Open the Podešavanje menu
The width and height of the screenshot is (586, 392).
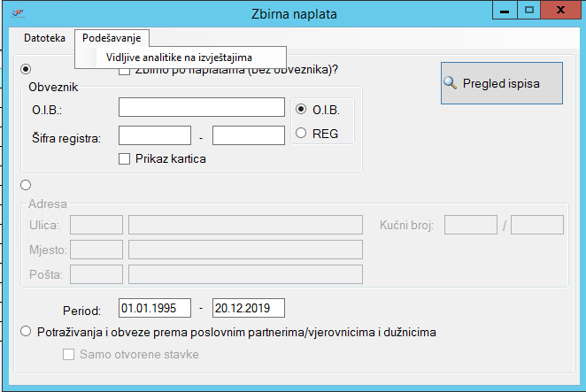click(112, 38)
